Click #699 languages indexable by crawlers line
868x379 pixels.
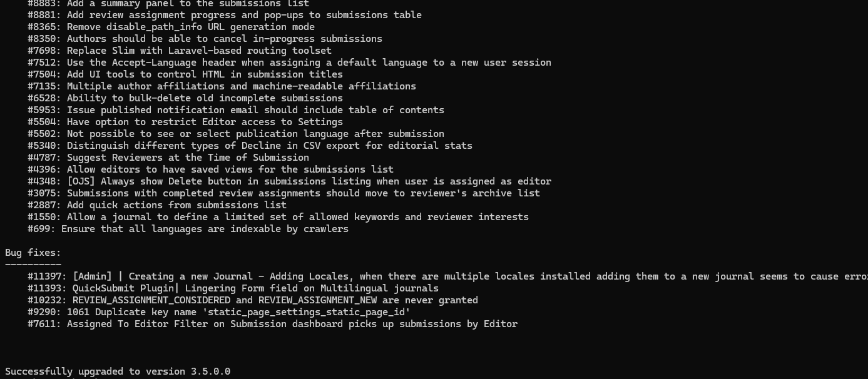[188, 229]
